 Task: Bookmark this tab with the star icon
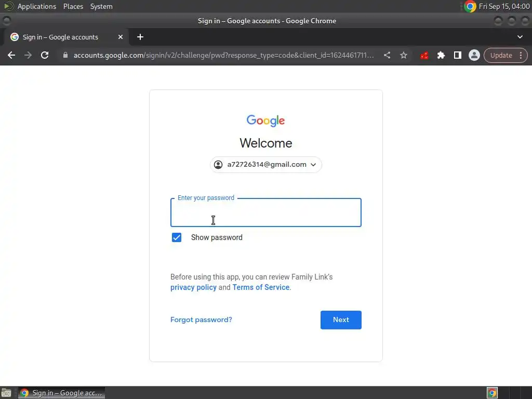403,55
